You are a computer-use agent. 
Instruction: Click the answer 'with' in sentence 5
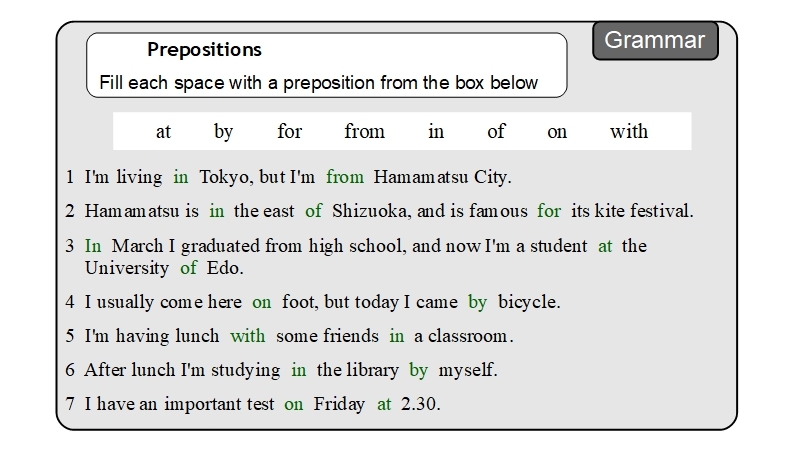pyautogui.click(x=248, y=336)
